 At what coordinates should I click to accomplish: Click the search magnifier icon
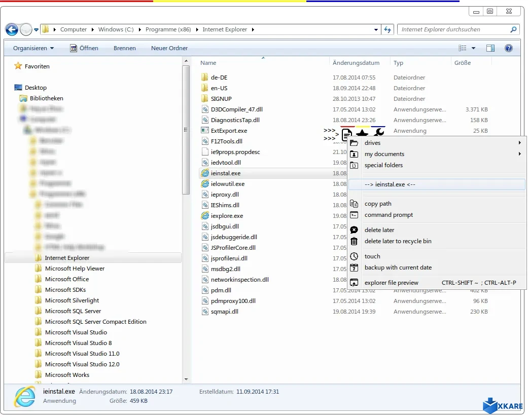coord(513,29)
